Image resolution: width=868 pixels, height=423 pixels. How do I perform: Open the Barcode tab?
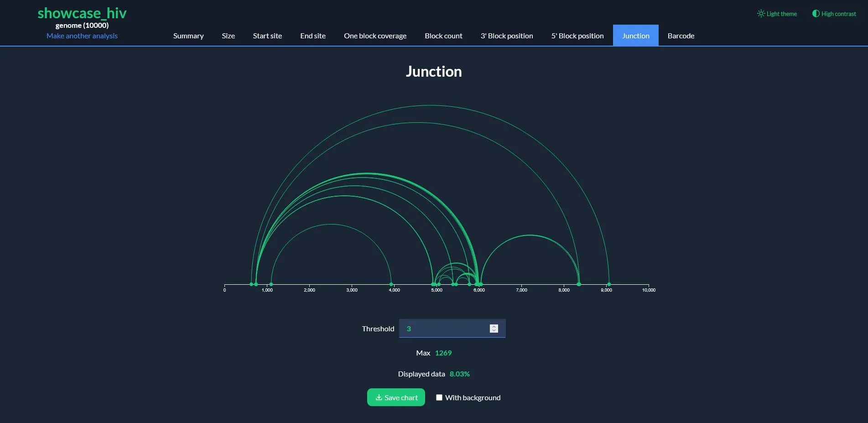click(x=681, y=36)
